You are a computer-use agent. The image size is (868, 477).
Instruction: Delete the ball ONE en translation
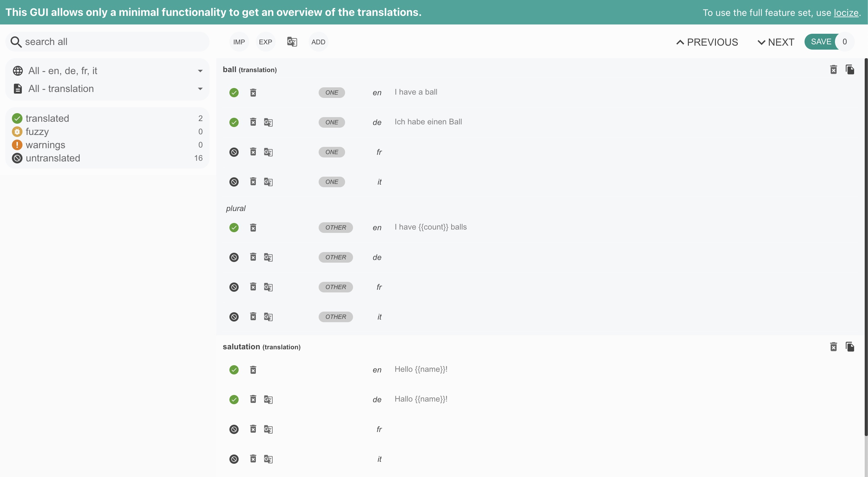point(253,93)
